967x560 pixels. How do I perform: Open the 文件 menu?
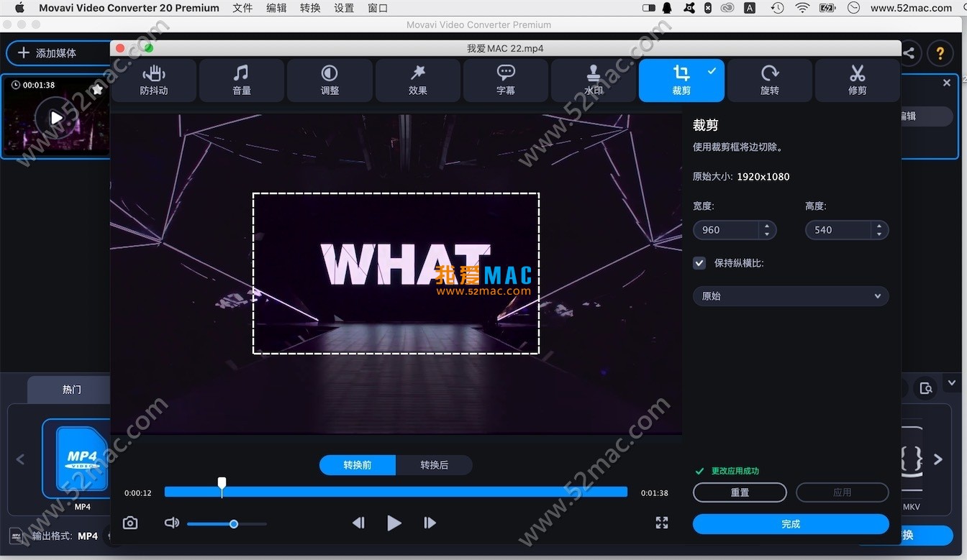pos(242,8)
